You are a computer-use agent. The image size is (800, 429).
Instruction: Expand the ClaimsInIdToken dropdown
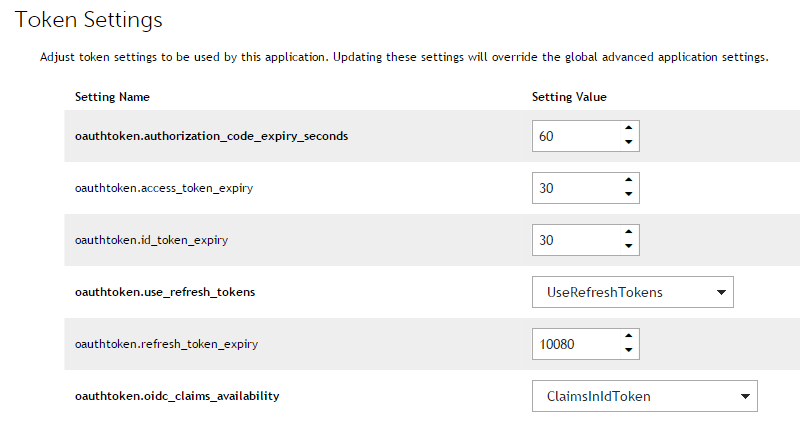[645, 396]
